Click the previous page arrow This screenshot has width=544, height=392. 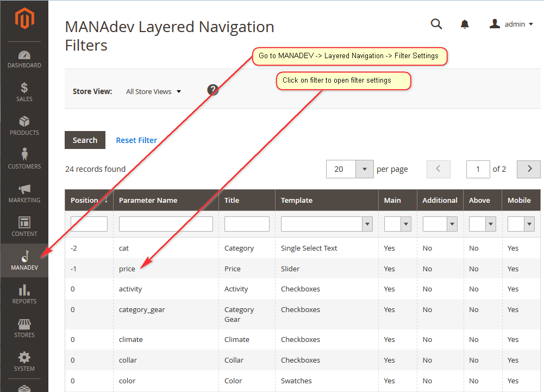[x=439, y=169]
